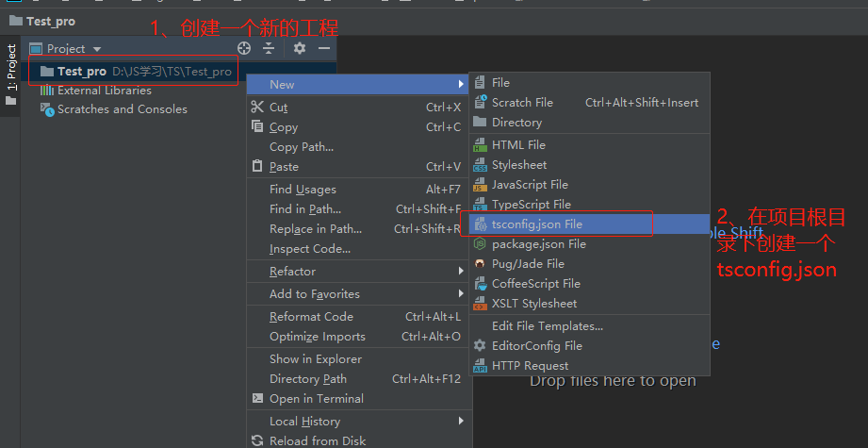Choose Cut from context menu
Viewport: 868px width, 448px height.
click(357, 108)
